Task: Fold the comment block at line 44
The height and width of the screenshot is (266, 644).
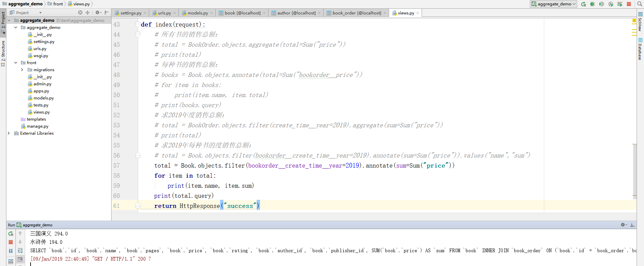Action: click(138, 34)
